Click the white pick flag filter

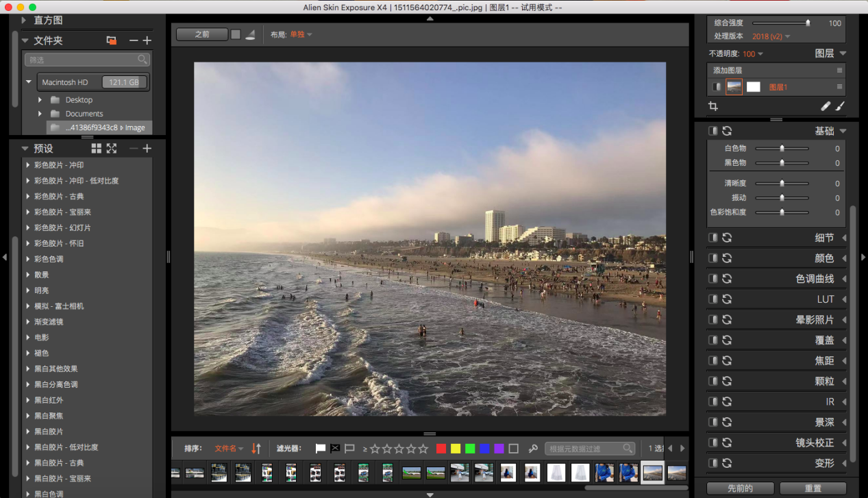320,449
